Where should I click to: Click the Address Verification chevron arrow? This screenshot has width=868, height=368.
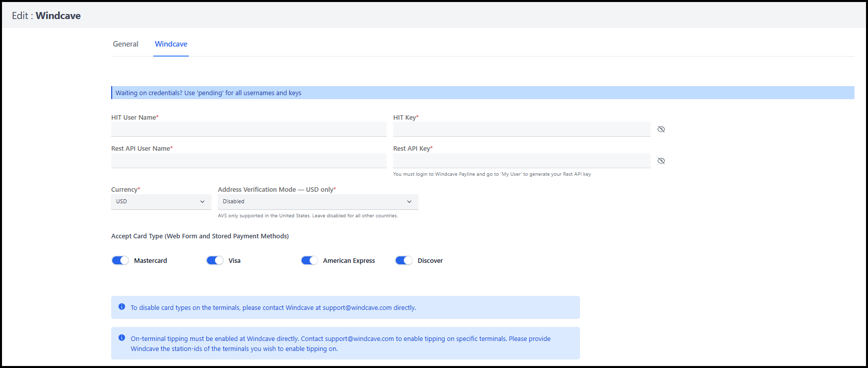click(409, 202)
